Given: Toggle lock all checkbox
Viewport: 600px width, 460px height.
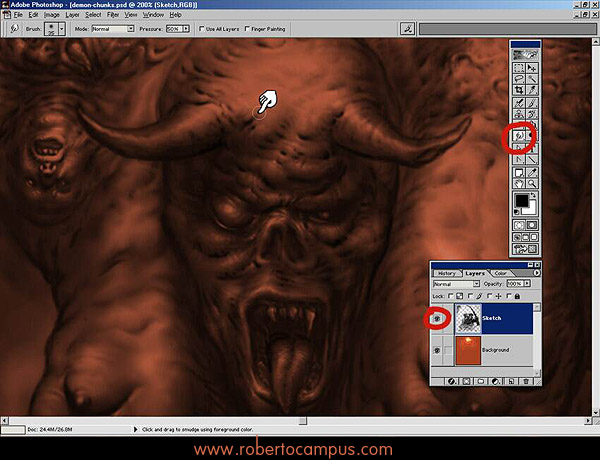Looking at the screenshot, I should (x=509, y=296).
